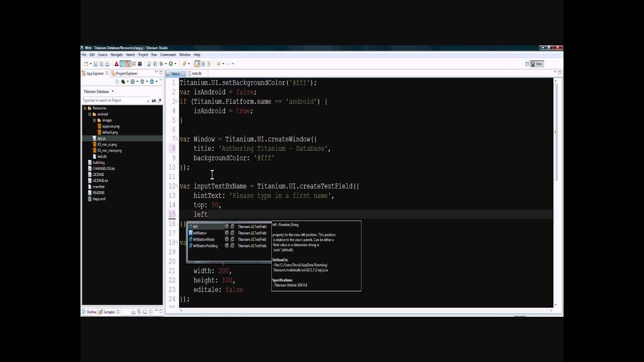Open the Run button dropdown arrow
The width and height of the screenshot is (644, 362).
point(176,64)
